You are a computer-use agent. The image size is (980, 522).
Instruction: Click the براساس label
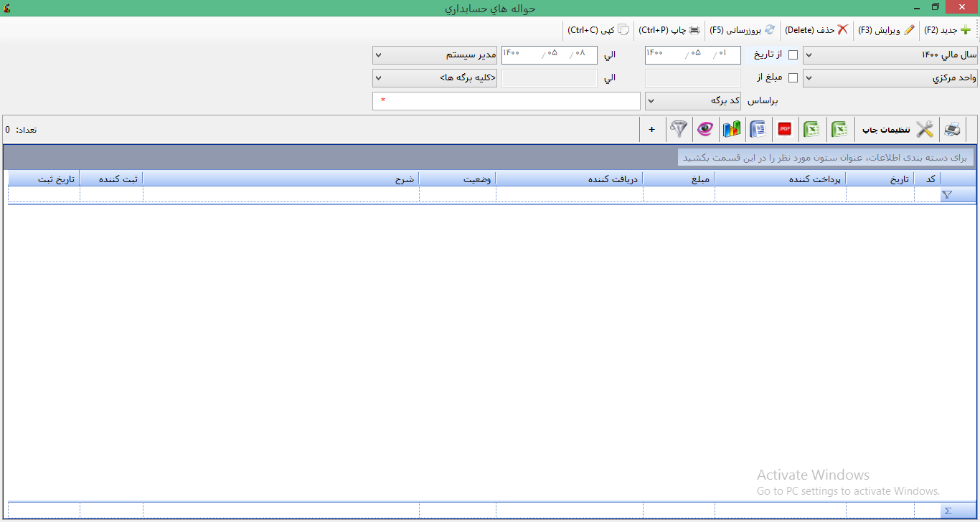coord(763,101)
